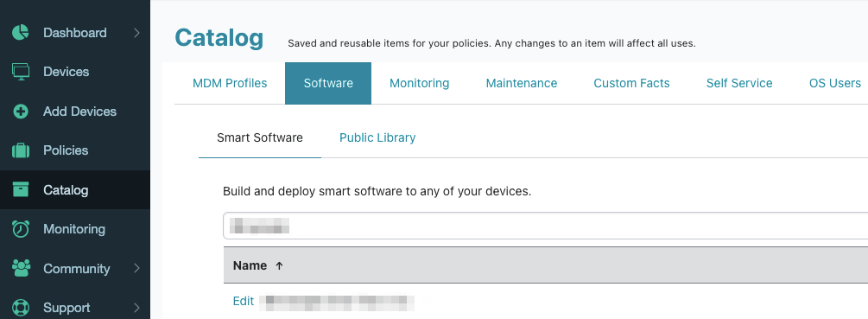The width and height of the screenshot is (868, 319).
Task: Sort by the Name column header
Action: (x=250, y=266)
